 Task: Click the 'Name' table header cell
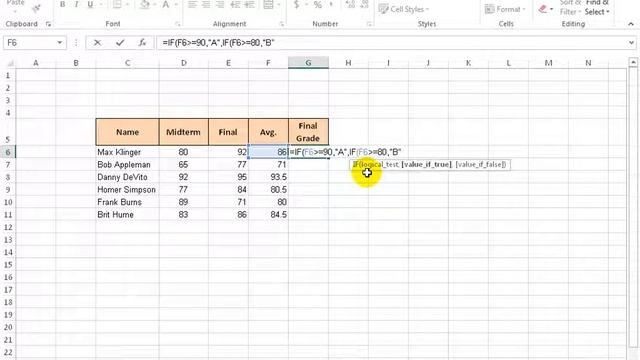tap(127, 132)
